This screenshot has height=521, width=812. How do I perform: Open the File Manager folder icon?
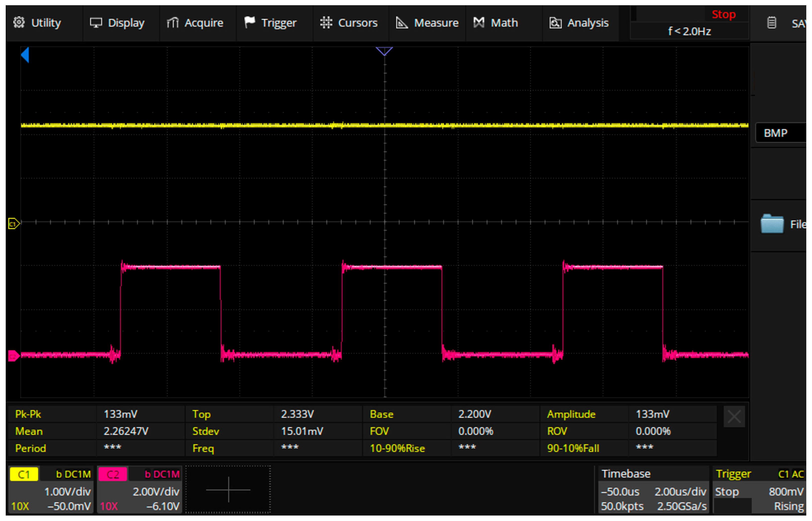coord(772,224)
